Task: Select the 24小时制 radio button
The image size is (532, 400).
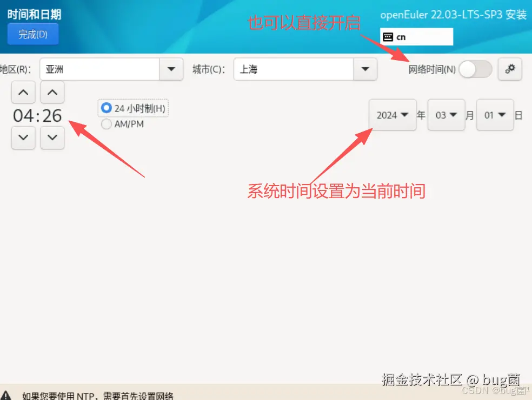Action: pyautogui.click(x=106, y=108)
